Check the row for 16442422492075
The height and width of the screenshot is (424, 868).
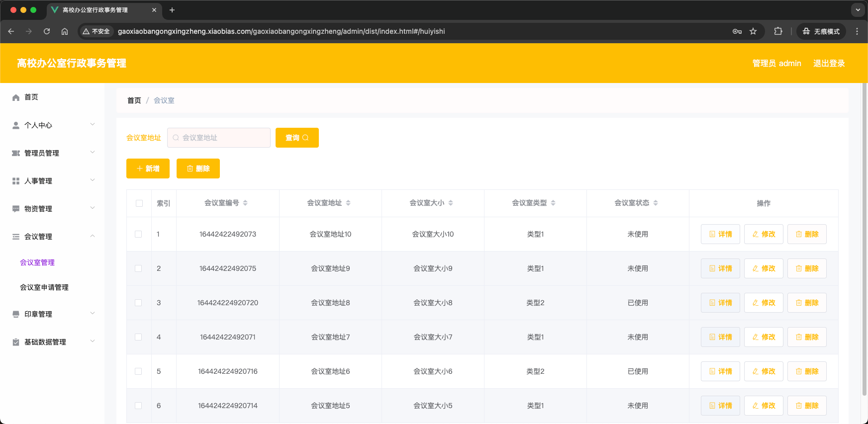pos(138,268)
